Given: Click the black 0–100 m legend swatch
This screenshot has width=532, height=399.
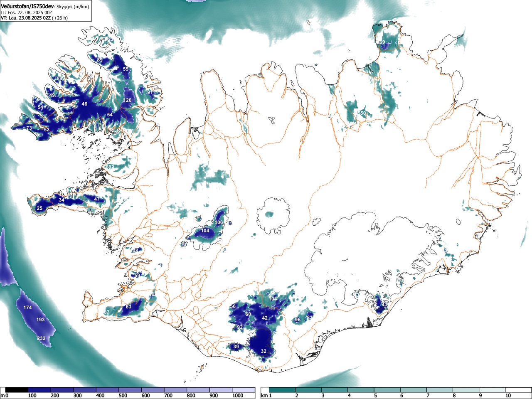Looking at the screenshot, I should pos(17,390).
